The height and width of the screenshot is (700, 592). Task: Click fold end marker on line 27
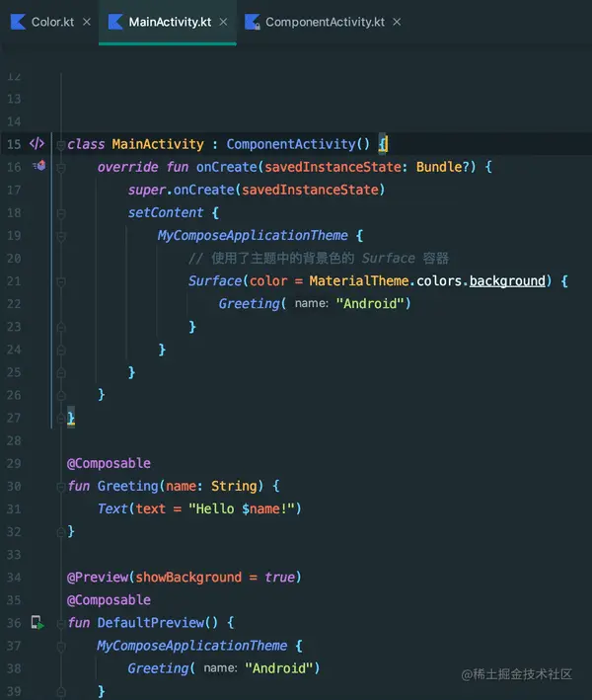pos(61,419)
